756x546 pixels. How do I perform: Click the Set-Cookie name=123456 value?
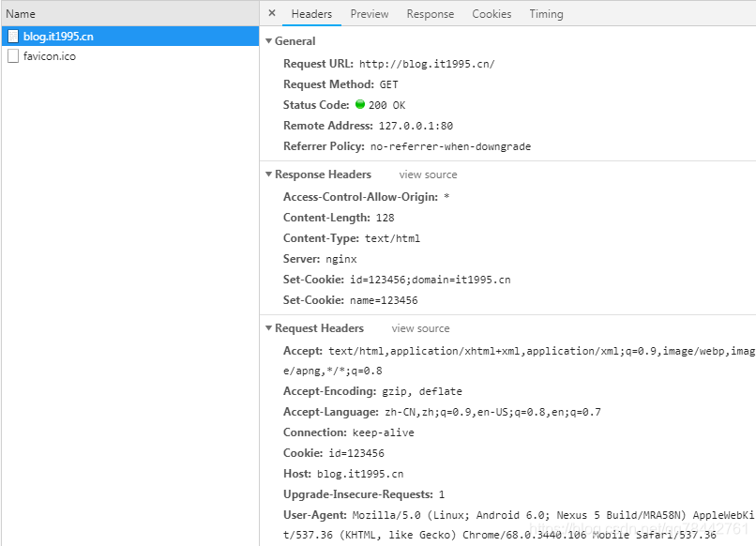pyautogui.click(x=384, y=300)
